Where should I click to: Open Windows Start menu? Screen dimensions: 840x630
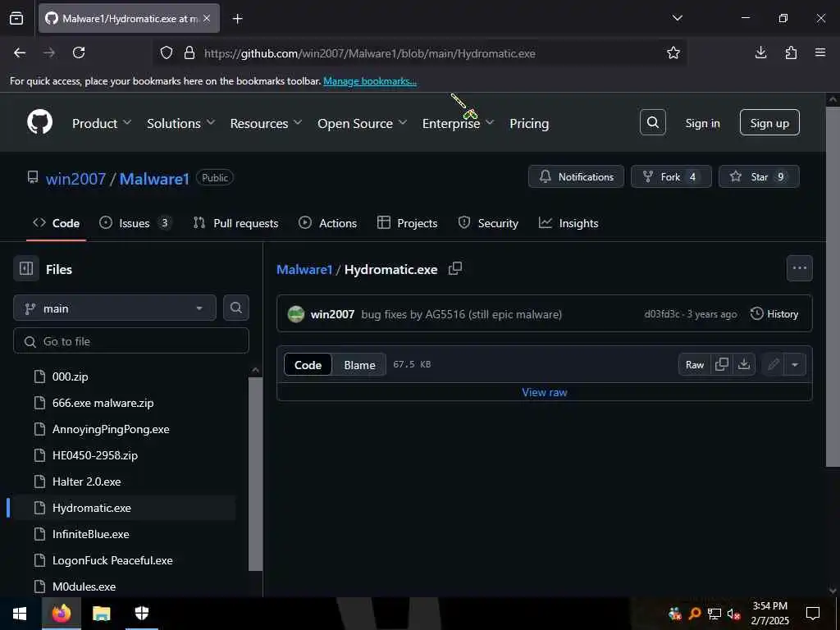[20, 613]
